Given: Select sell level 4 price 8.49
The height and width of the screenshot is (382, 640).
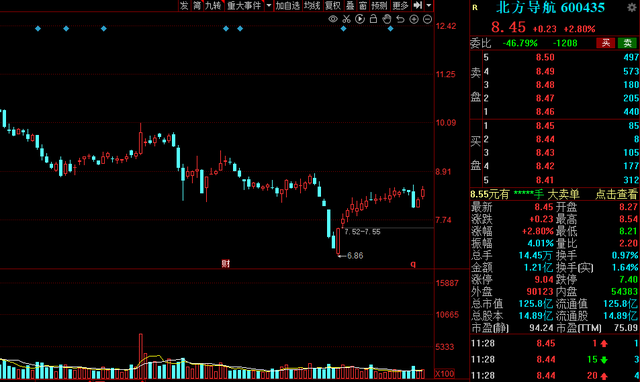Looking at the screenshot, I should pos(545,71).
